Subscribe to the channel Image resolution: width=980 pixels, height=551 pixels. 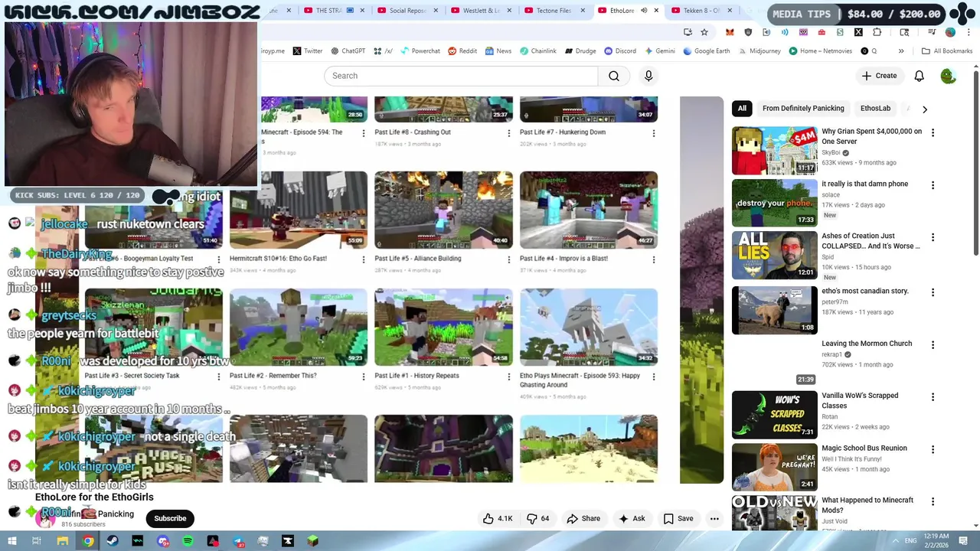[170, 519]
